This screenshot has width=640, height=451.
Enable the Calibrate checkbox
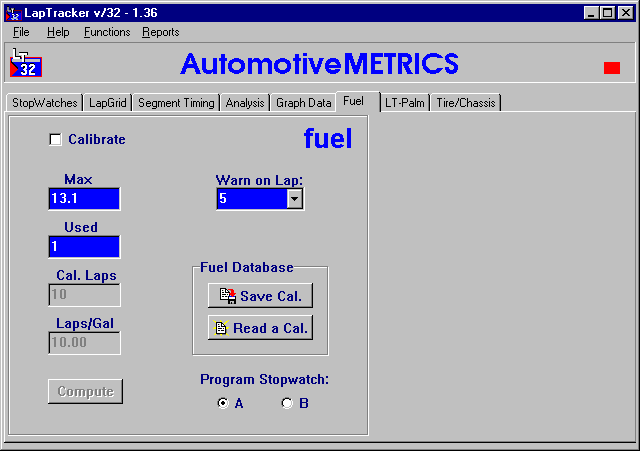click(55, 140)
